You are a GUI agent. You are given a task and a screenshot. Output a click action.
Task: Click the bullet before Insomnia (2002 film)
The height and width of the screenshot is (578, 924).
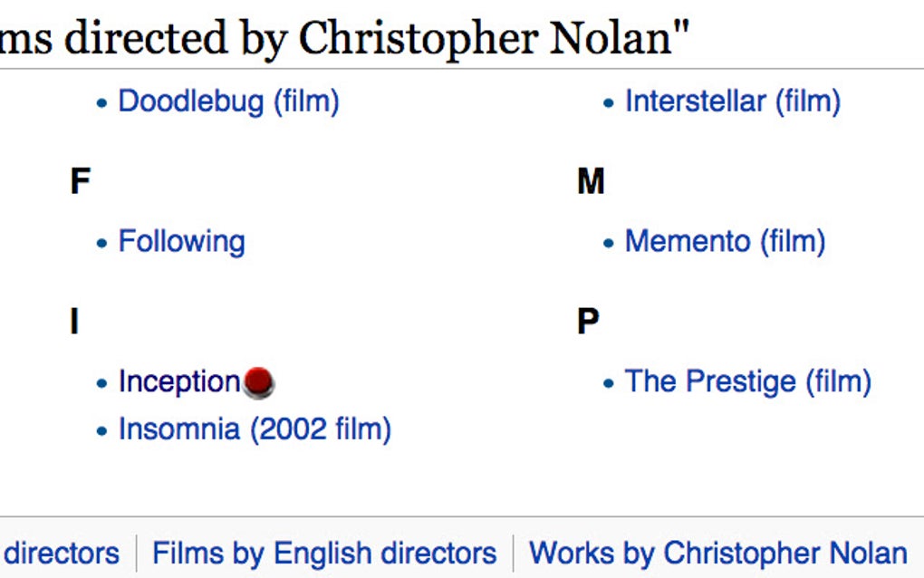coord(102,430)
